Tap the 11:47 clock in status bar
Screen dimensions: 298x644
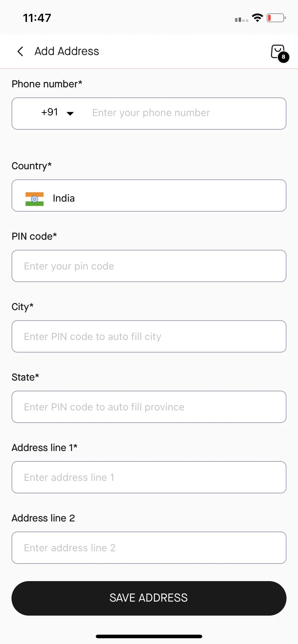37,18
